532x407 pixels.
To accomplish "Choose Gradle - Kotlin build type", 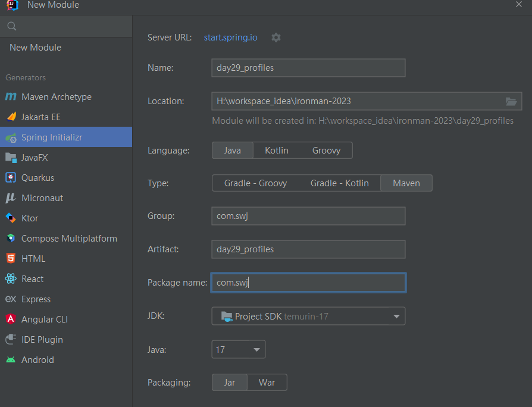I will click(339, 183).
